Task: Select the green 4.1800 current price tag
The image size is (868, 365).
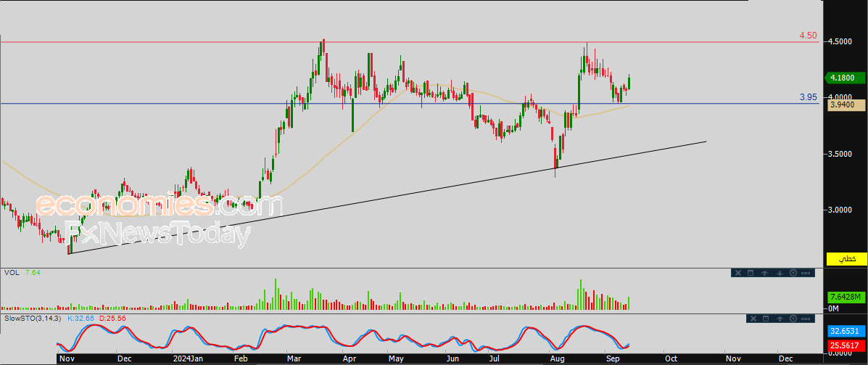Action: coord(843,78)
